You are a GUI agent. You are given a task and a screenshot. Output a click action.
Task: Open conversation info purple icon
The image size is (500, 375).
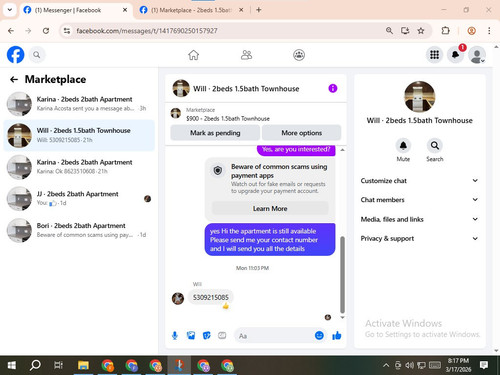click(x=333, y=88)
